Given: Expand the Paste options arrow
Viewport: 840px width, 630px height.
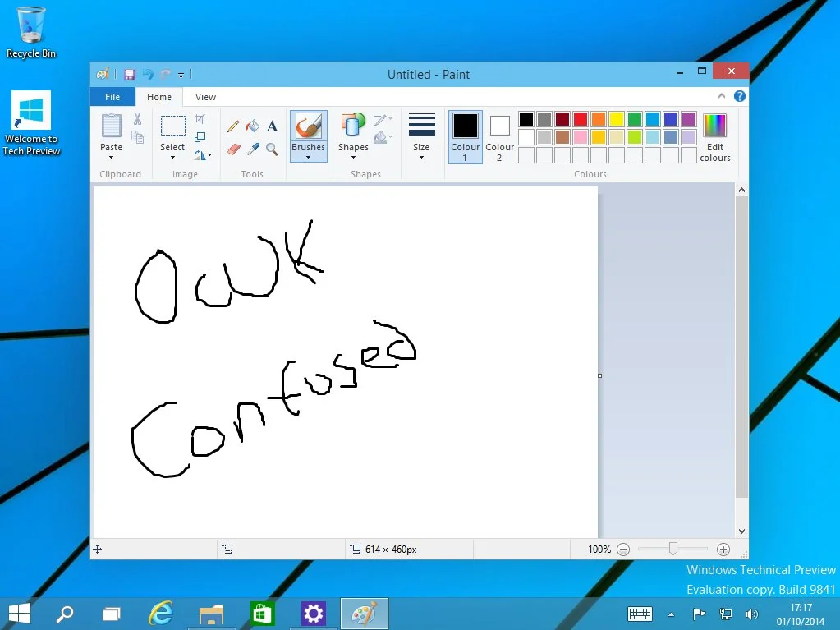Looking at the screenshot, I should [x=112, y=158].
